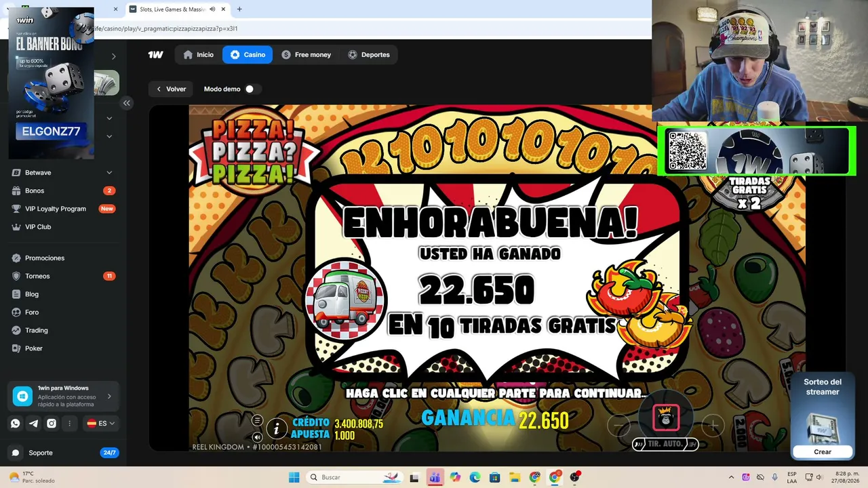This screenshot has height=488, width=868.
Task: Switch to the Deportes tab
Action: (x=368, y=55)
